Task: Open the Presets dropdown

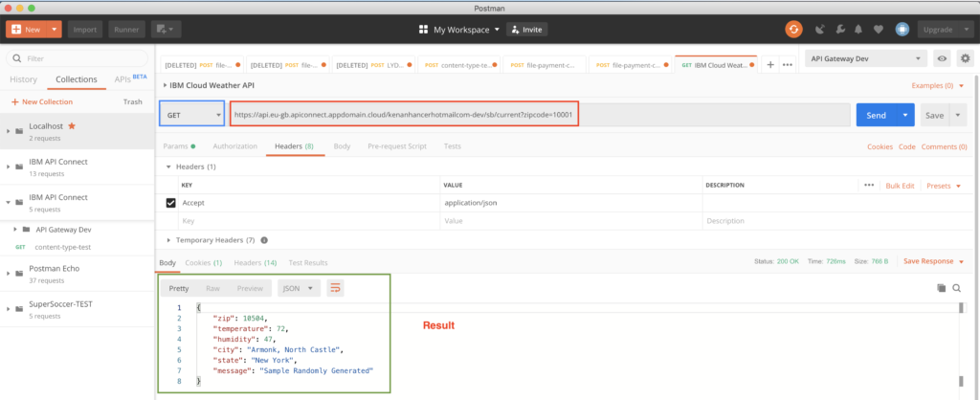Action: point(944,186)
